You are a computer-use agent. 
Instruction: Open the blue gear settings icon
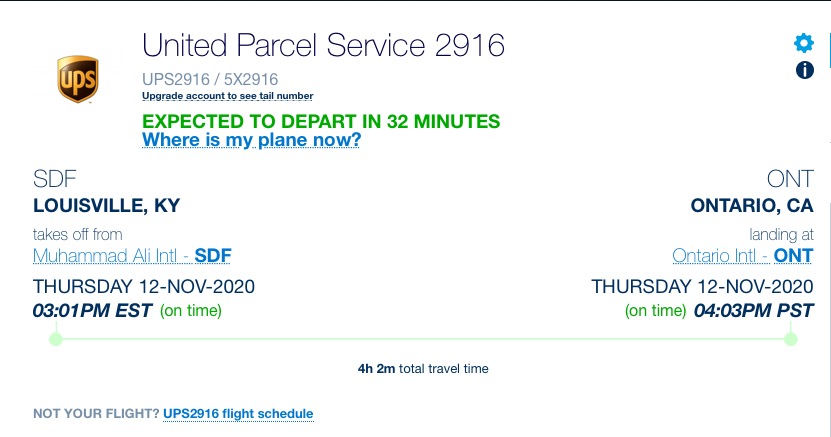pos(804,43)
